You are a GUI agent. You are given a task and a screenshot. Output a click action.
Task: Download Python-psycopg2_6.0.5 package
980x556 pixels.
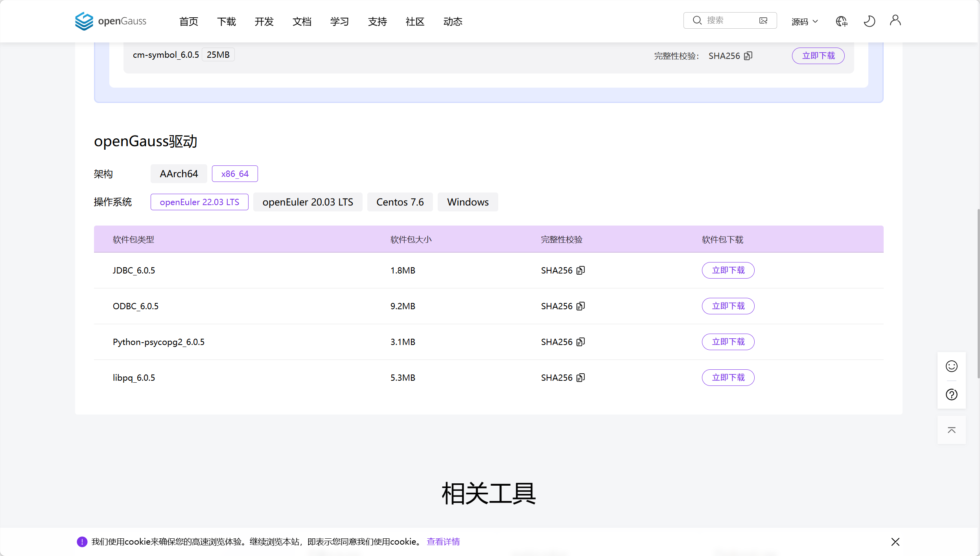point(728,342)
